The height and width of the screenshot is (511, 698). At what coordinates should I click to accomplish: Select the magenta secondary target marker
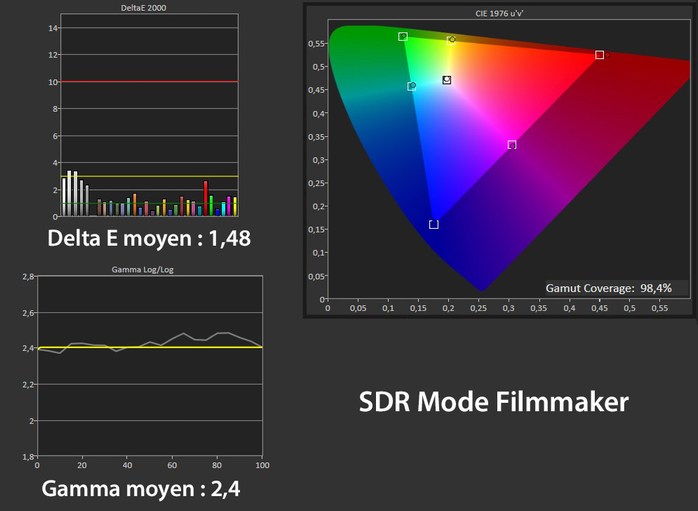tap(512, 145)
